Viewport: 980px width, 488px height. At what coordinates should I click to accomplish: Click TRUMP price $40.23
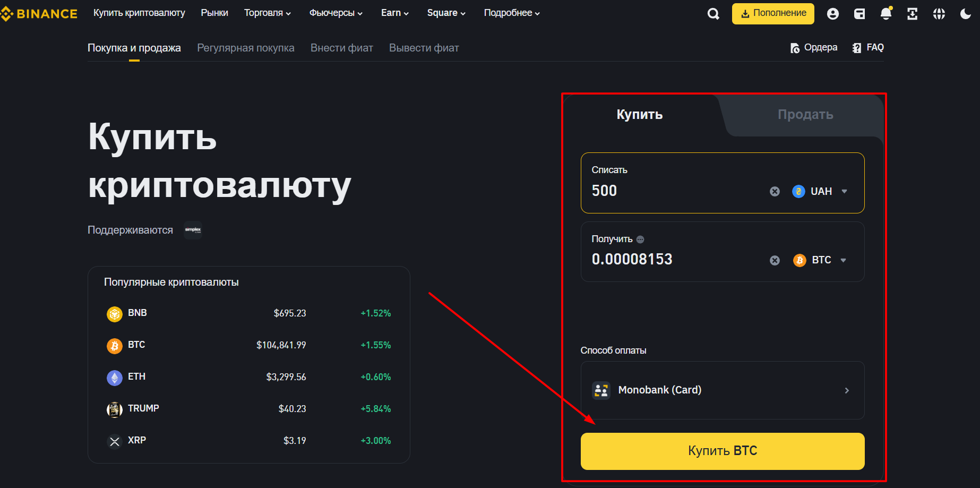tap(293, 409)
